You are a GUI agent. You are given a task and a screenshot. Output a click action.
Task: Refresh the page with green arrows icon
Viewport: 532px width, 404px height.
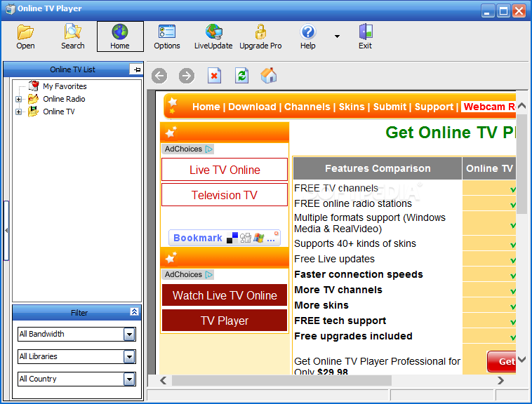tap(241, 76)
